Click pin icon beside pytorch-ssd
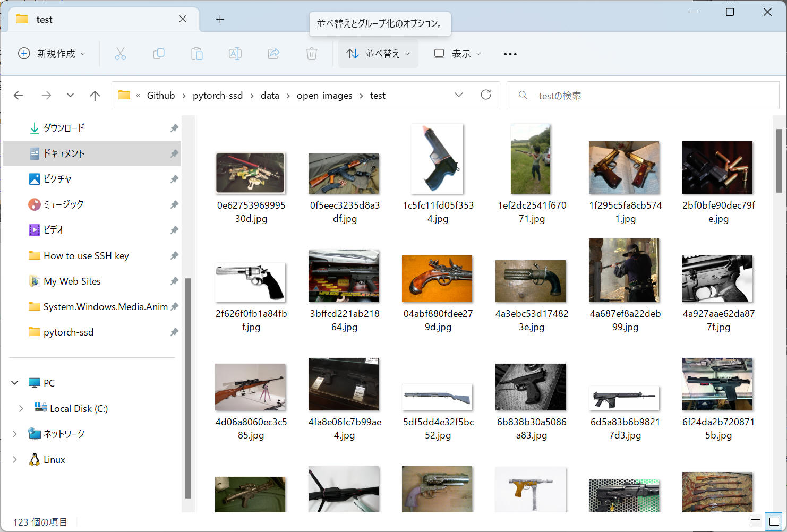This screenshot has width=787, height=532. pyautogui.click(x=174, y=332)
